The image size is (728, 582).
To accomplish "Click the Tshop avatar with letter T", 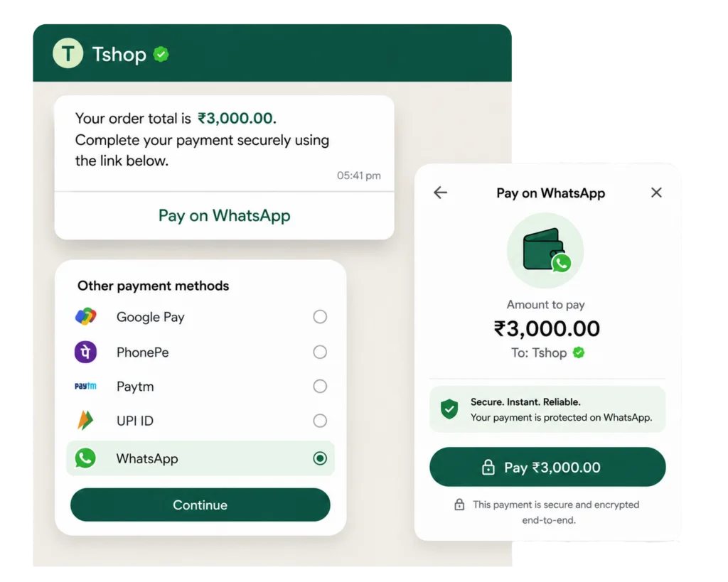I will (68, 53).
